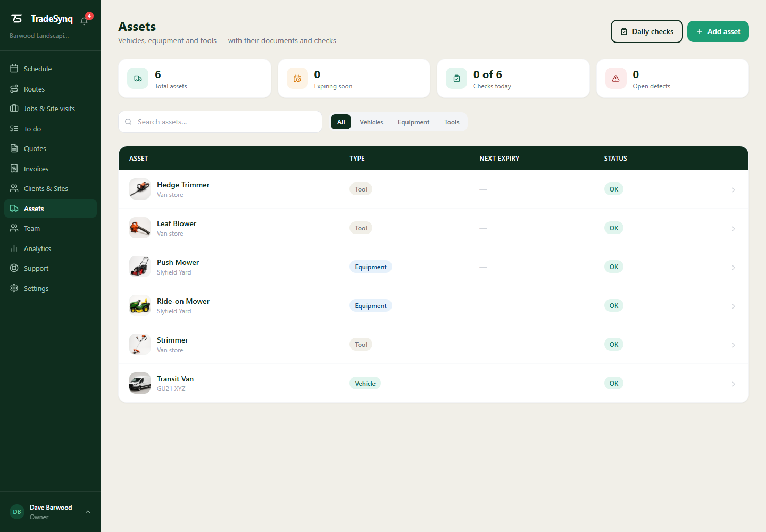Click the search magnifier icon
Image resolution: width=766 pixels, height=532 pixels.
[x=128, y=122]
